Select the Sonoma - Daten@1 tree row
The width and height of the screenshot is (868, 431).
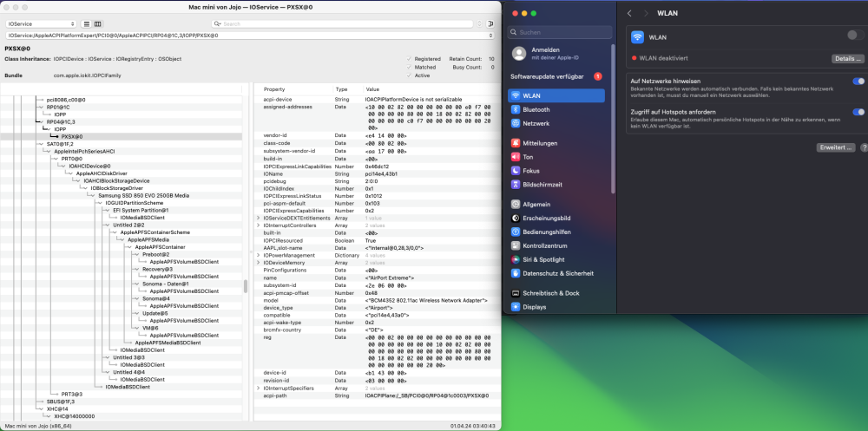tap(121, 284)
